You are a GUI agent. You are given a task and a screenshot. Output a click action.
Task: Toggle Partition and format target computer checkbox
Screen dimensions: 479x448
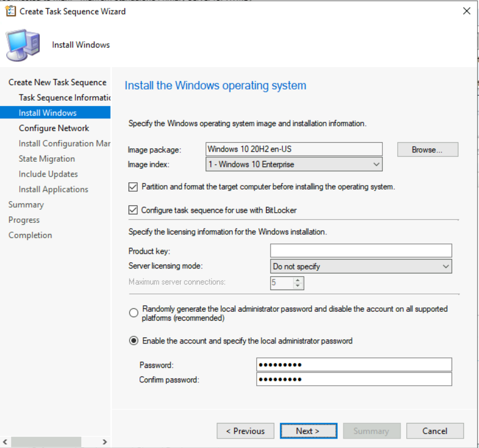[x=133, y=187]
